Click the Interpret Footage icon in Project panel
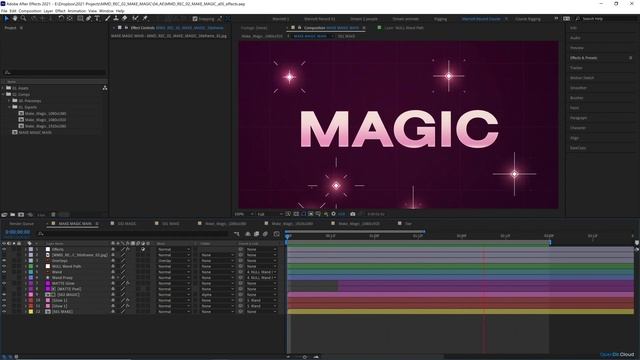Screen dimensions: 640x360 [x=4, y=215]
